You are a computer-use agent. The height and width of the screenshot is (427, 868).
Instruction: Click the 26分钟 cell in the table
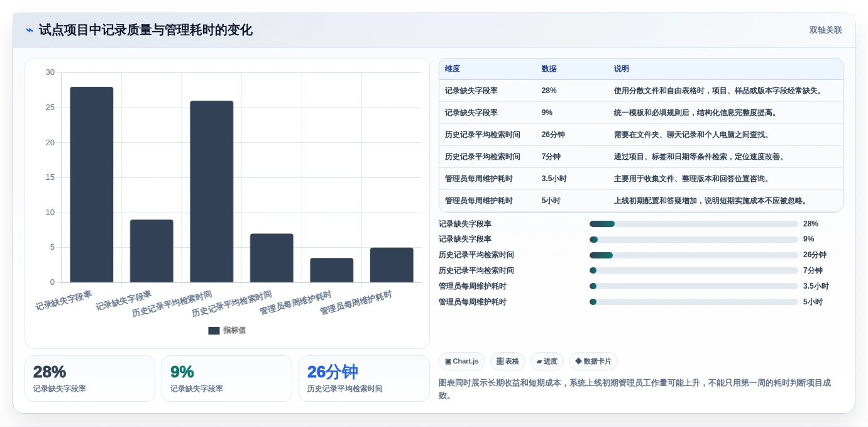pos(553,135)
